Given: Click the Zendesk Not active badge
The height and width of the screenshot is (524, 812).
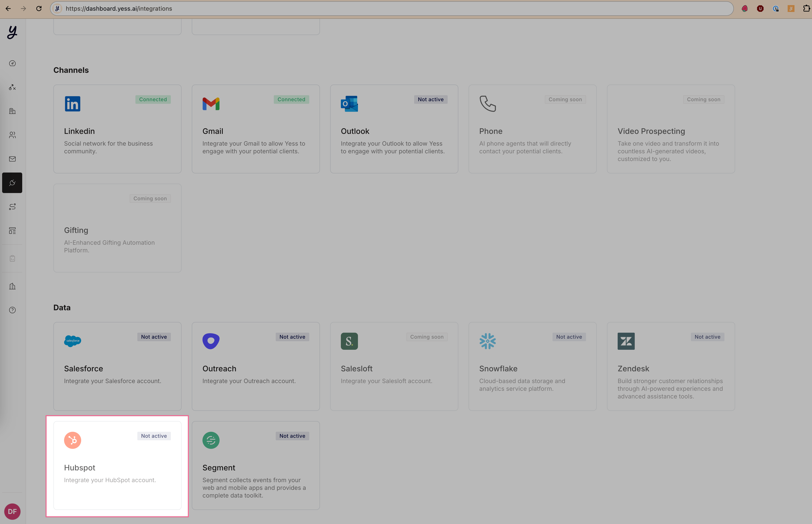Looking at the screenshot, I should (x=707, y=337).
